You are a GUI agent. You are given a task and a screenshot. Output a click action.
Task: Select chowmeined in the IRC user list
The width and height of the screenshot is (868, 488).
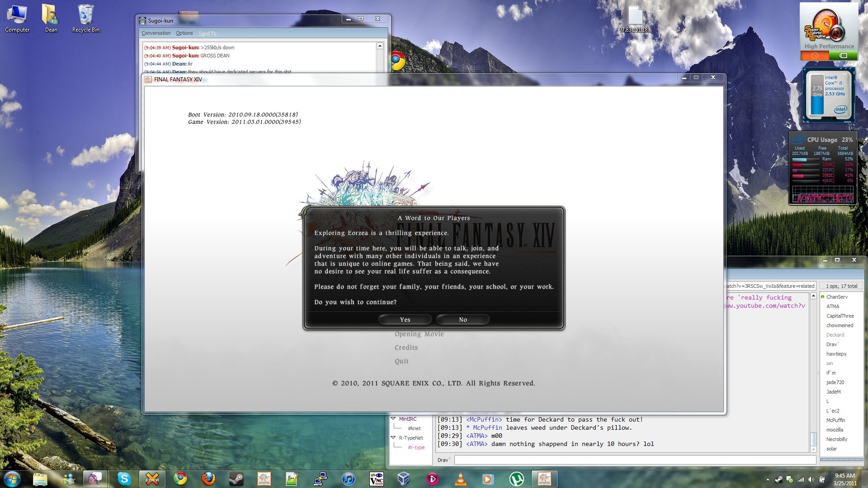(x=840, y=325)
